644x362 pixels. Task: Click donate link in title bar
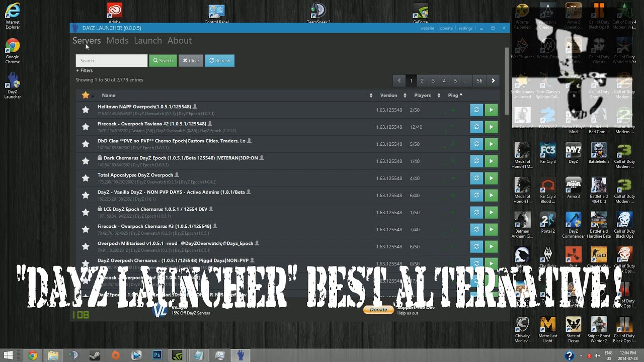(x=446, y=28)
